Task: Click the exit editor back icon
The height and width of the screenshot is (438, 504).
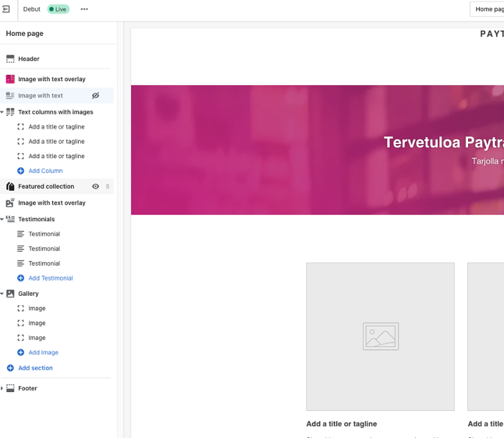Action: [6, 9]
